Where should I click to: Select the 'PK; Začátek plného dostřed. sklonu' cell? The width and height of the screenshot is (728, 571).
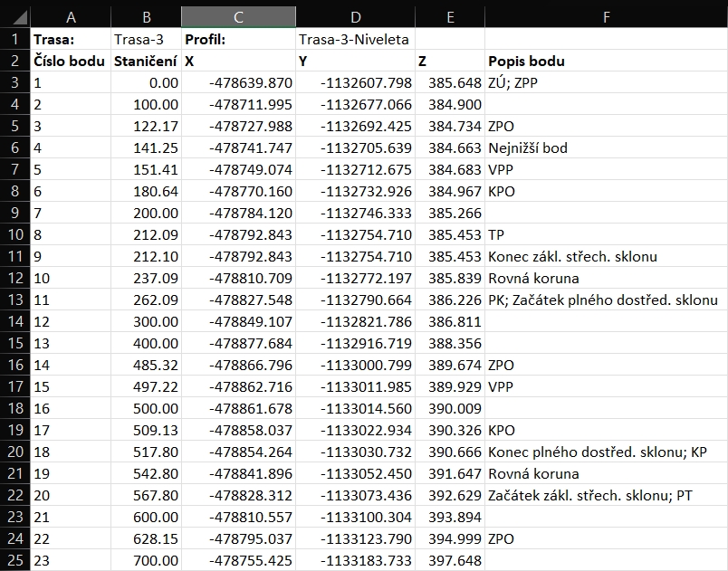tap(606, 300)
